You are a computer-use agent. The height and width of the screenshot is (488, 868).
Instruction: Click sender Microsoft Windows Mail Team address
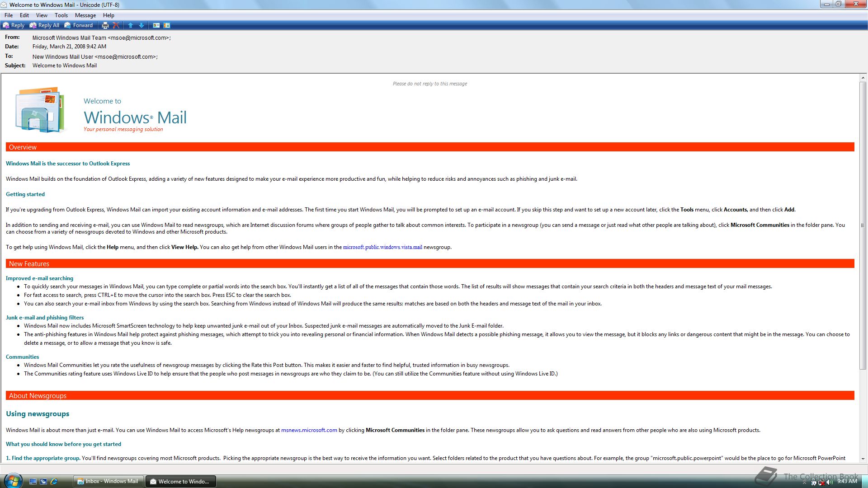point(102,38)
